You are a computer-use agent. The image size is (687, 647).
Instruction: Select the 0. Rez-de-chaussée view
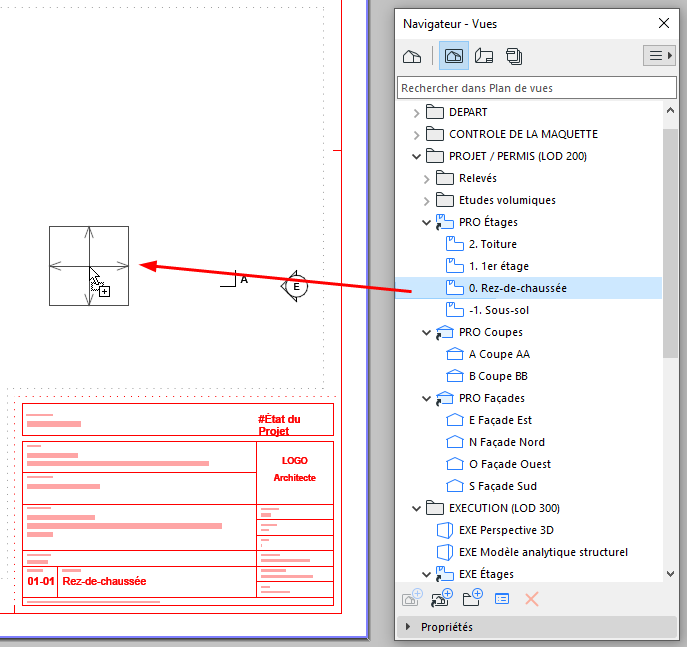[528, 288]
